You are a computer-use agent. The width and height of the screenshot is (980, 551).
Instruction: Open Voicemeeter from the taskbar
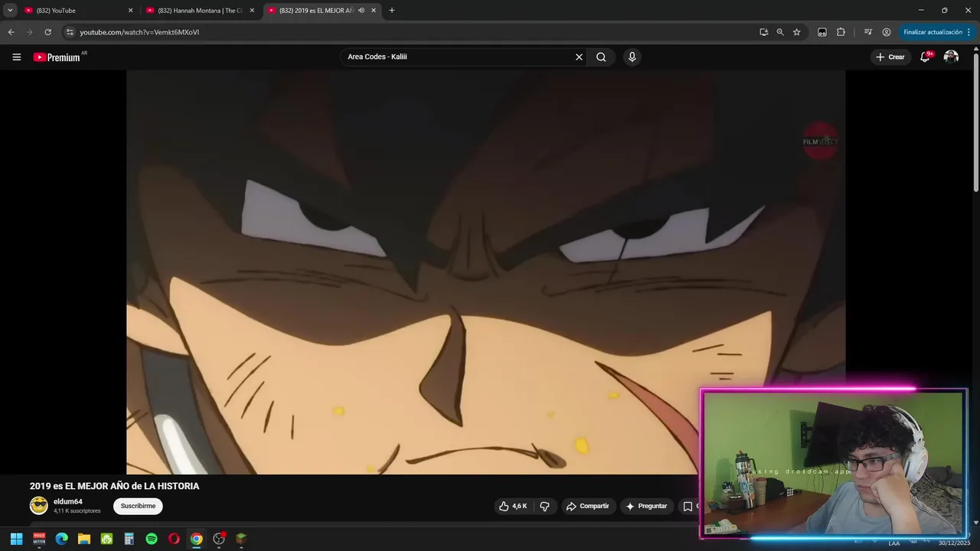[x=39, y=539]
